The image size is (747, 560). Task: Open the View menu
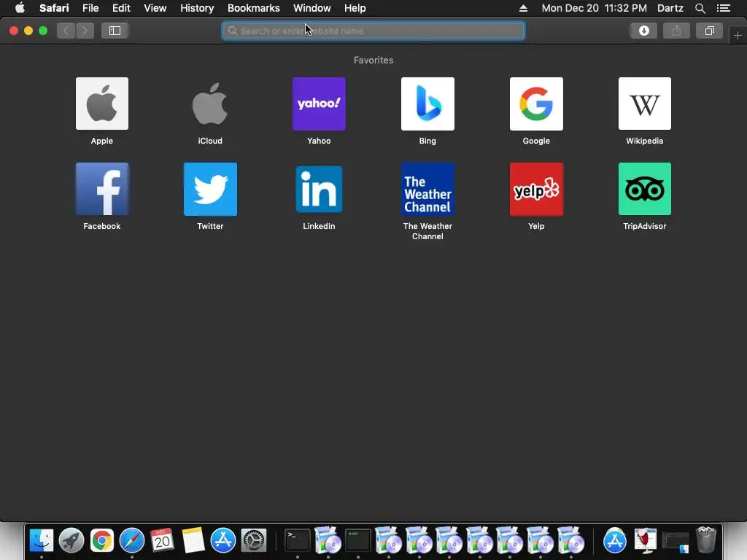[x=155, y=8]
